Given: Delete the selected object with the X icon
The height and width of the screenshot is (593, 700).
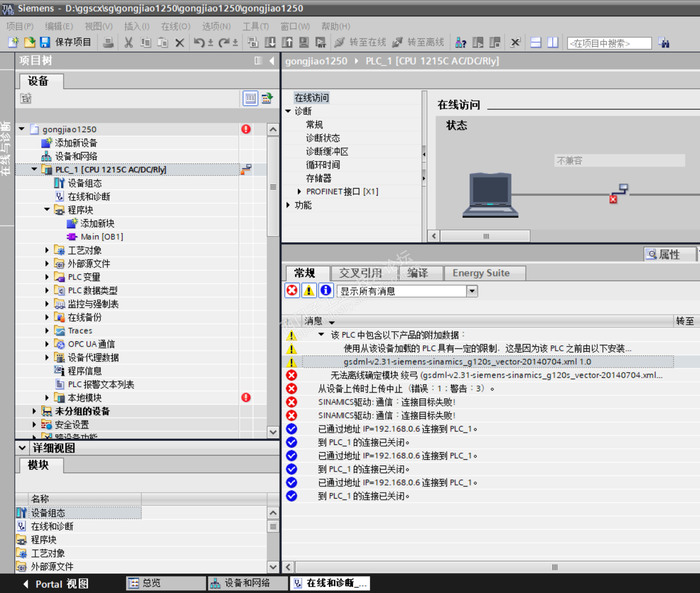Looking at the screenshot, I should pos(180,42).
